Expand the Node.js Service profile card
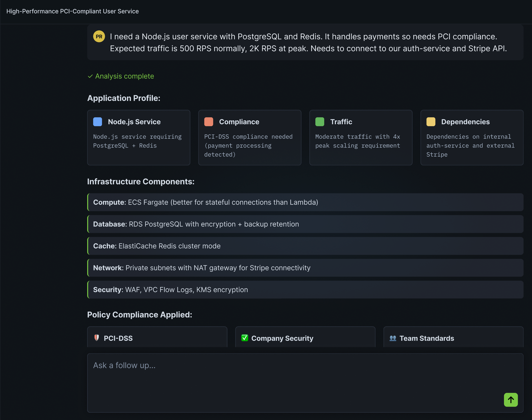 coord(138,138)
